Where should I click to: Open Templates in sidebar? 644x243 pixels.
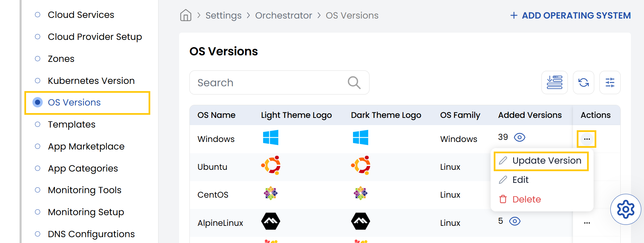pyautogui.click(x=72, y=124)
